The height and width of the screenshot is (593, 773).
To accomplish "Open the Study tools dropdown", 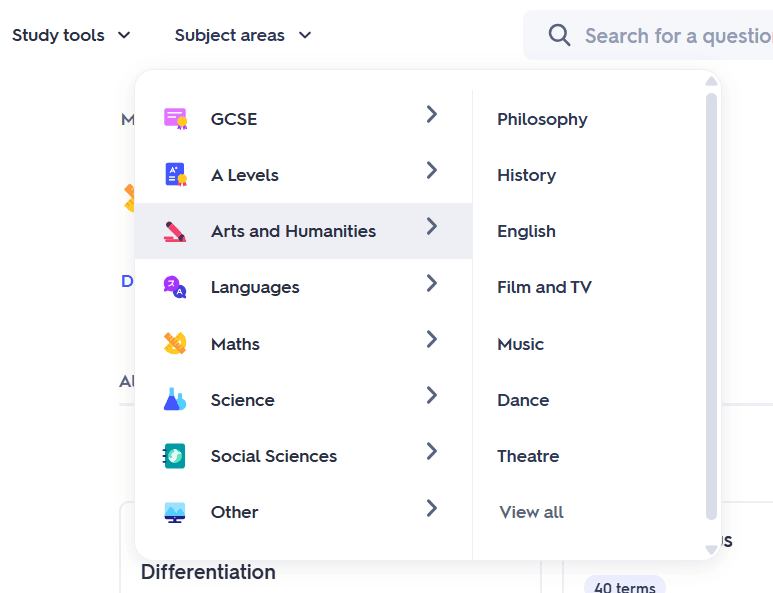I will [71, 35].
